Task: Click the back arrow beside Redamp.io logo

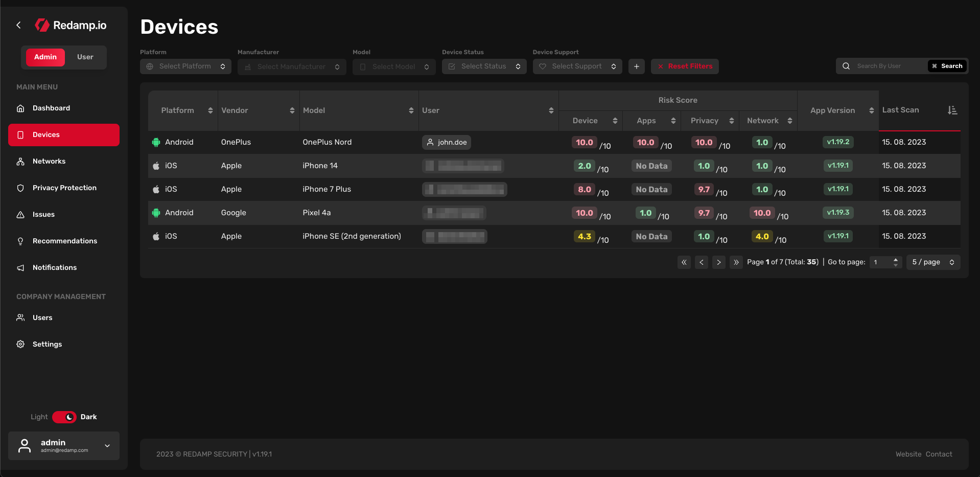Action: click(18, 25)
